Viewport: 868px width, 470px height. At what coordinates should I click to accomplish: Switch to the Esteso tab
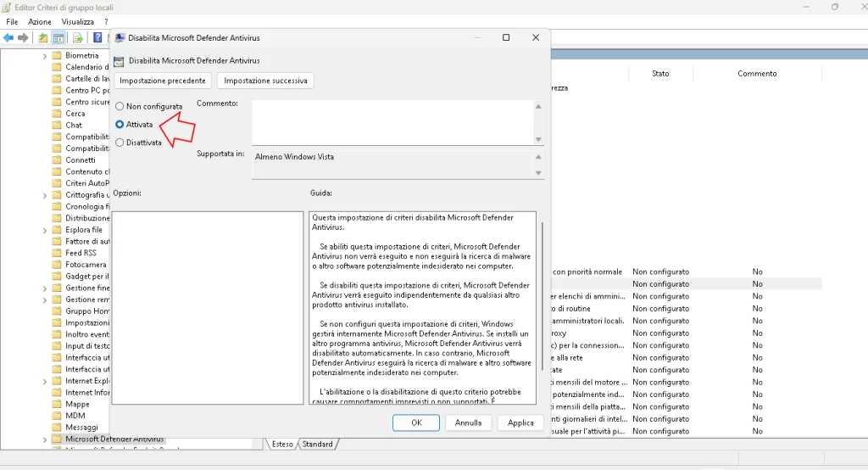click(x=282, y=444)
